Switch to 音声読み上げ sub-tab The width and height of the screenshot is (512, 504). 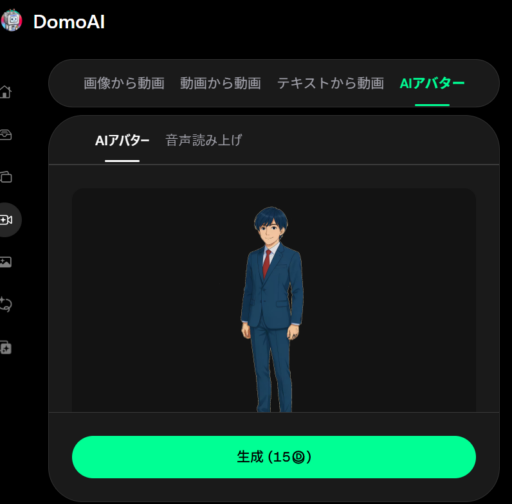tap(203, 140)
